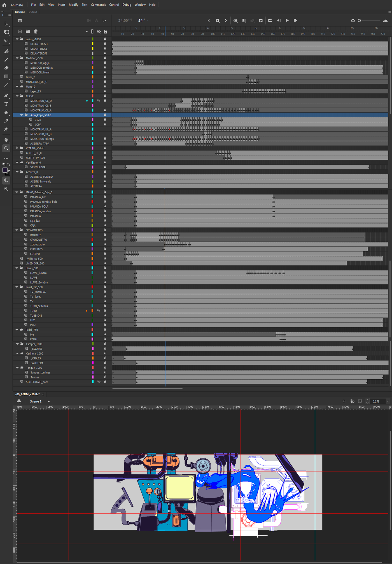Select the Selection arrow tool
Viewport: 392px width, 564px height.
(x=6, y=24)
